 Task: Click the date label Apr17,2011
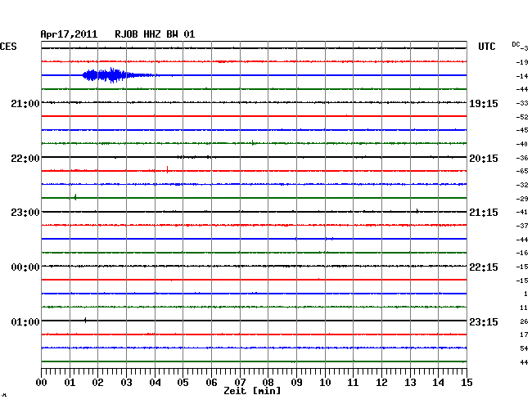click(69, 34)
